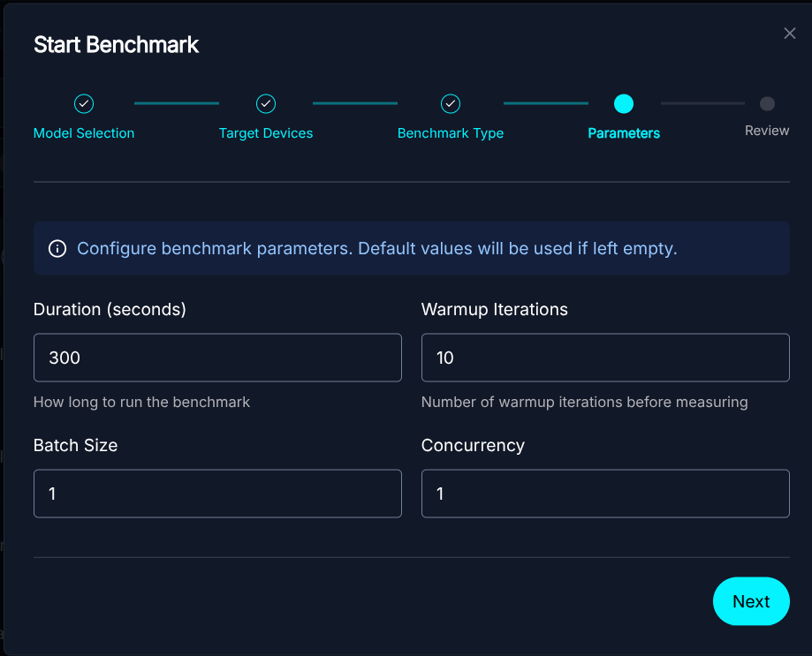Click the Configure benchmark parameters banner text
The width and height of the screenshot is (812, 656).
coord(376,249)
